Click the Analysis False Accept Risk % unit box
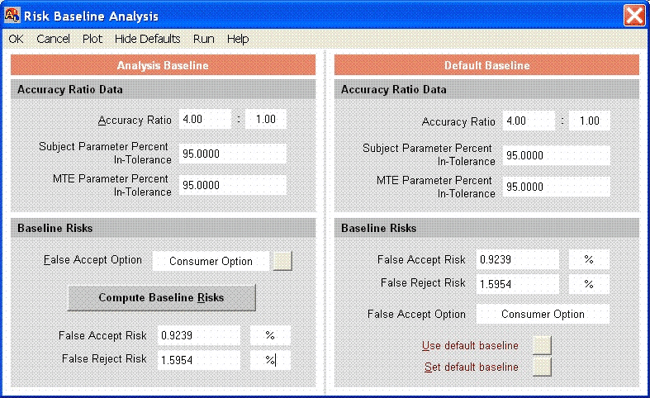This screenshot has width=650, height=398. pos(270,335)
